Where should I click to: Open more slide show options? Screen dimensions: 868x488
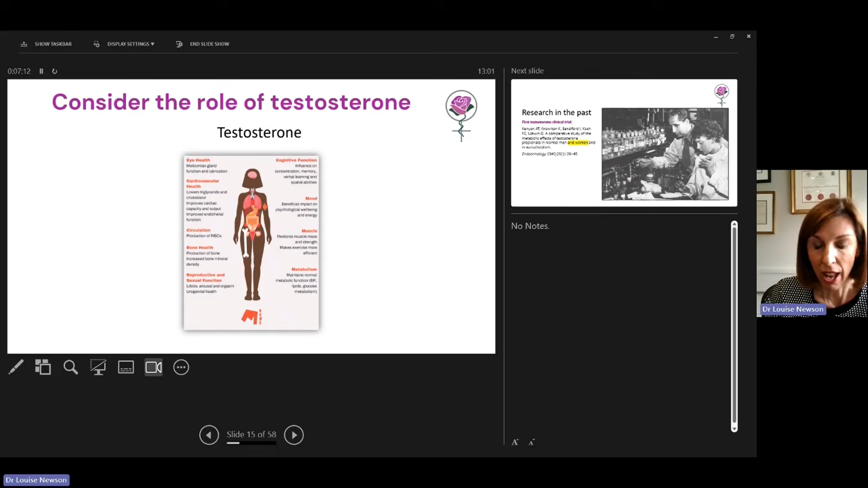click(181, 367)
